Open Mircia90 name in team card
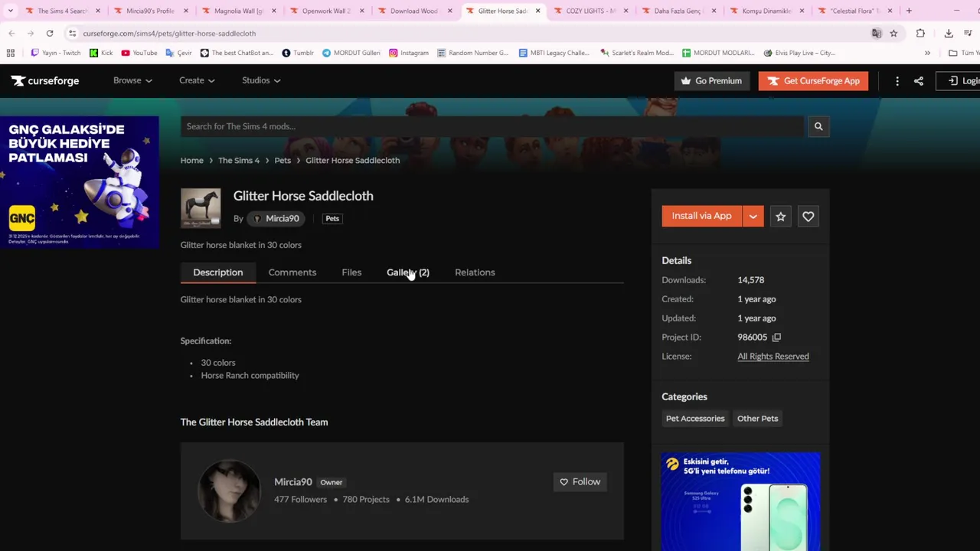Image resolution: width=980 pixels, height=551 pixels. click(x=293, y=482)
